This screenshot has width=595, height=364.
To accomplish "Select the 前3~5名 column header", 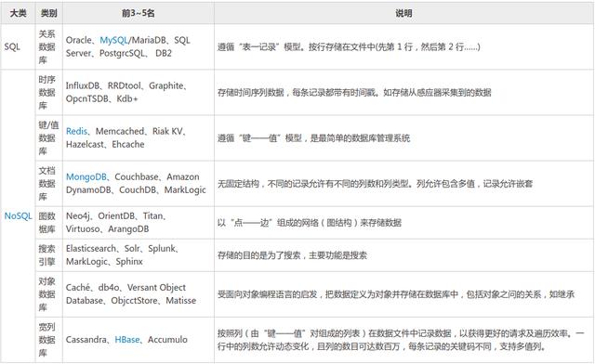I will coord(139,13).
